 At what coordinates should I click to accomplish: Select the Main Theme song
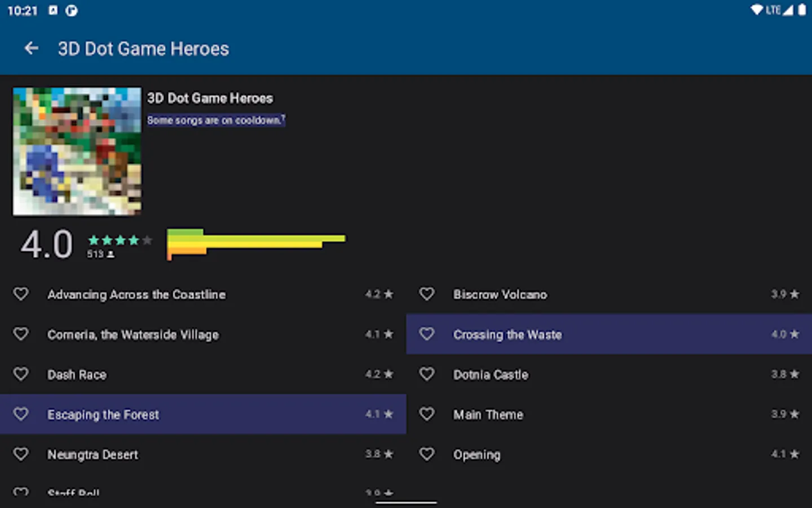pyautogui.click(x=609, y=414)
